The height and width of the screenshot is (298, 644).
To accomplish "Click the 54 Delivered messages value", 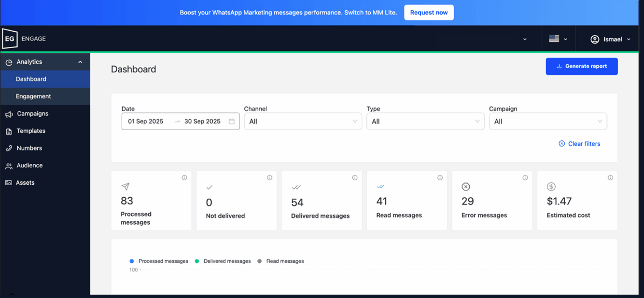I will point(297,203).
